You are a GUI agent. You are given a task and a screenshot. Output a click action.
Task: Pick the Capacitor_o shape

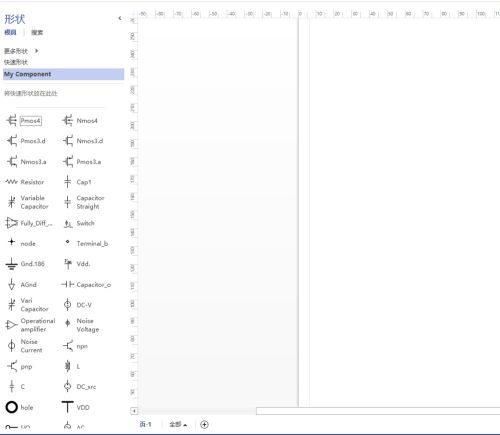click(86, 284)
